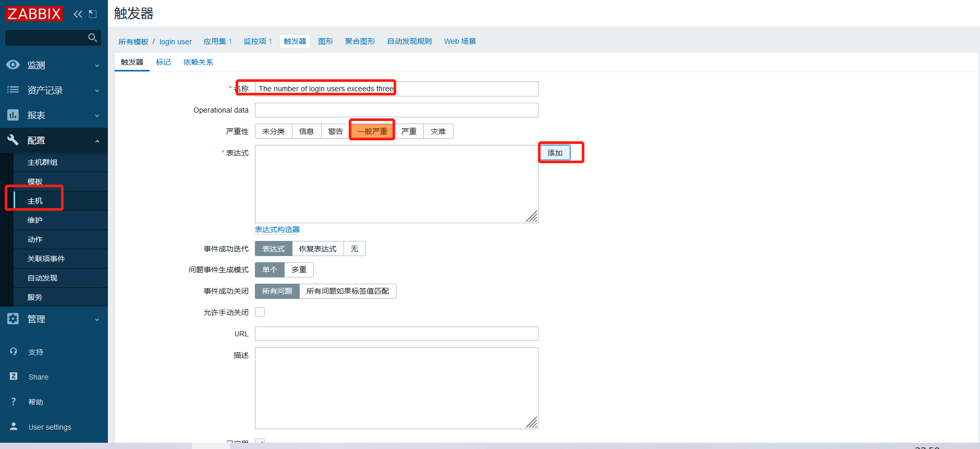The height and width of the screenshot is (449, 980).
Task: Toggle 允许手动关闭 checkbox
Action: [260, 312]
